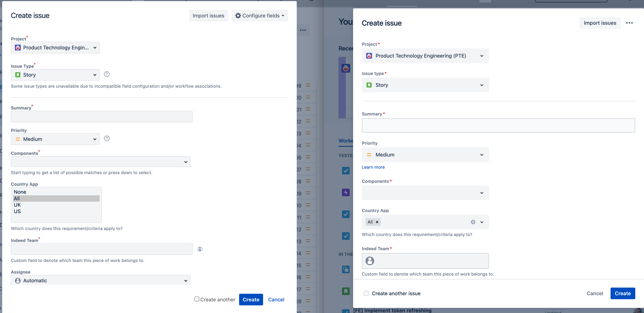The width and height of the screenshot is (644, 313).
Task: Open the 'Learn more' link under Priority
Action: (373, 167)
